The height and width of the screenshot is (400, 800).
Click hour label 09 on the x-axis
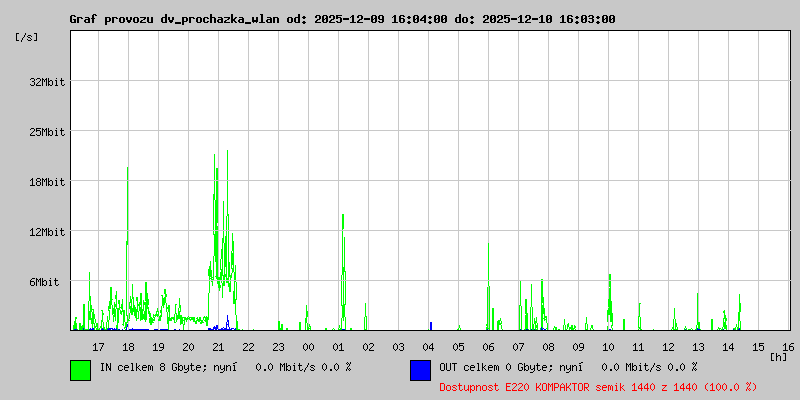coord(578,347)
